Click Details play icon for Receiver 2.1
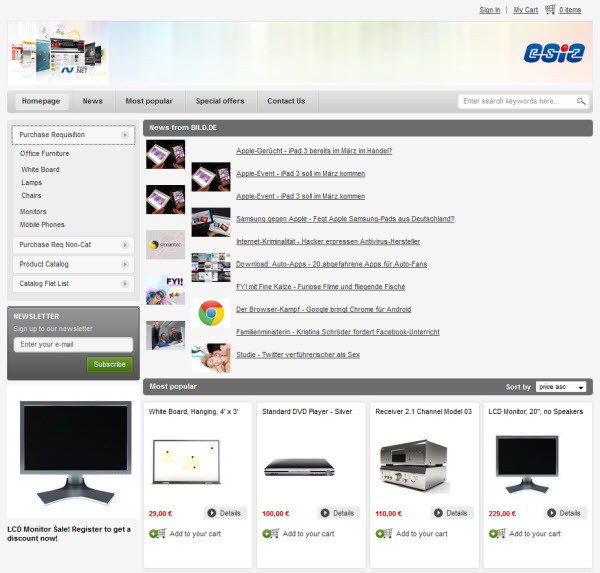The width and height of the screenshot is (600, 573). pos(438,513)
